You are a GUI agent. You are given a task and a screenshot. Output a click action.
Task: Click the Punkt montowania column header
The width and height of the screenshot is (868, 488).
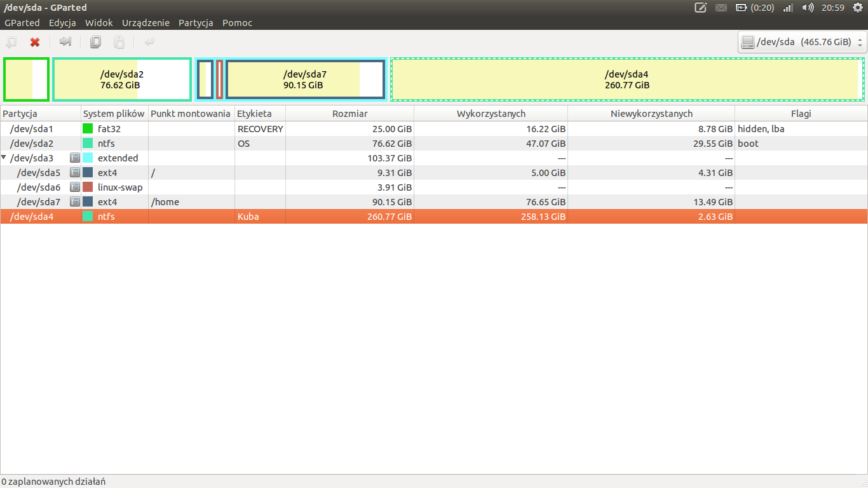pyautogui.click(x=191, y=113)
